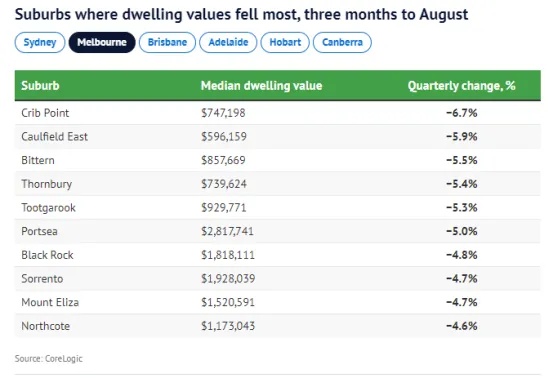Select the Melbourne city tab
The width and height of the screenshot is (554, 379).
(x=102, y=42)
